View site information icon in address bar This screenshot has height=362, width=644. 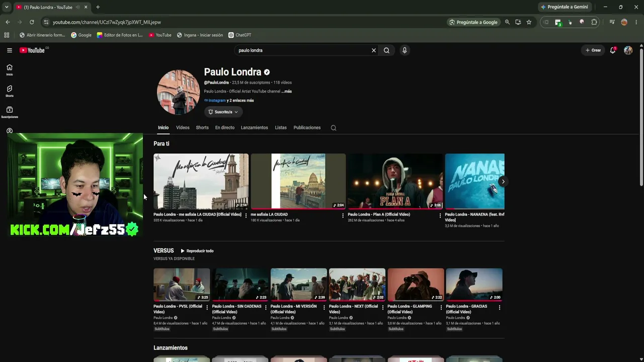tap(46, 22)
